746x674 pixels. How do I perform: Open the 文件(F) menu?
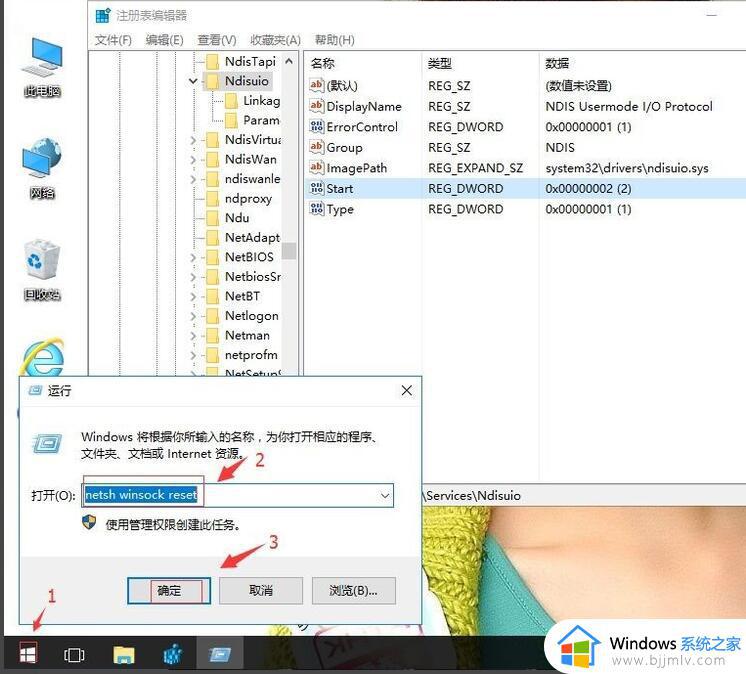pos(113,40)
